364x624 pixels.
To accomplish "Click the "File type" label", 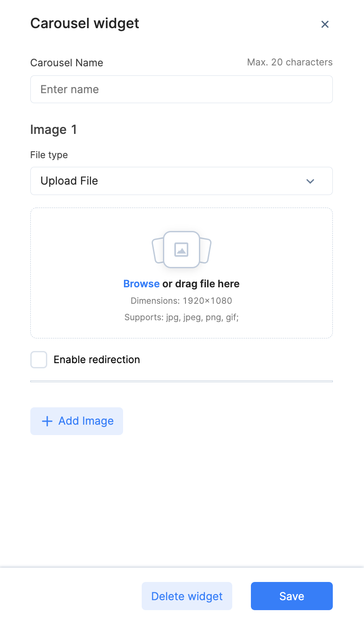I will [49, 155].
